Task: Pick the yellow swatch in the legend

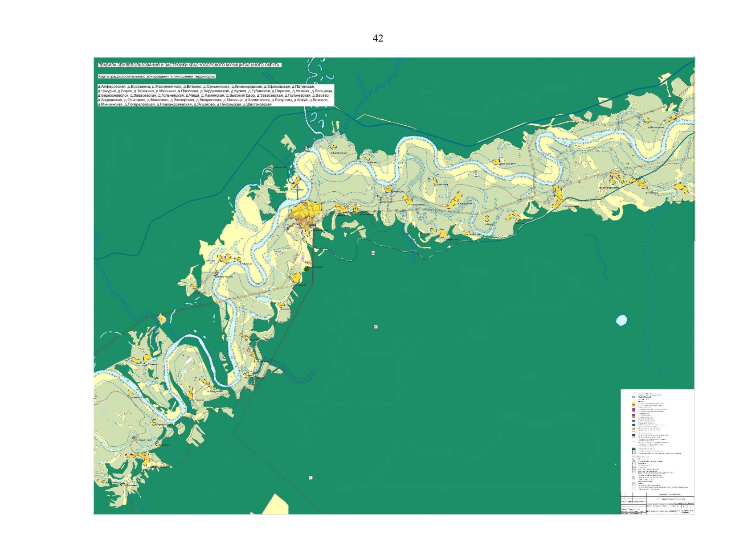Action: 633,404
